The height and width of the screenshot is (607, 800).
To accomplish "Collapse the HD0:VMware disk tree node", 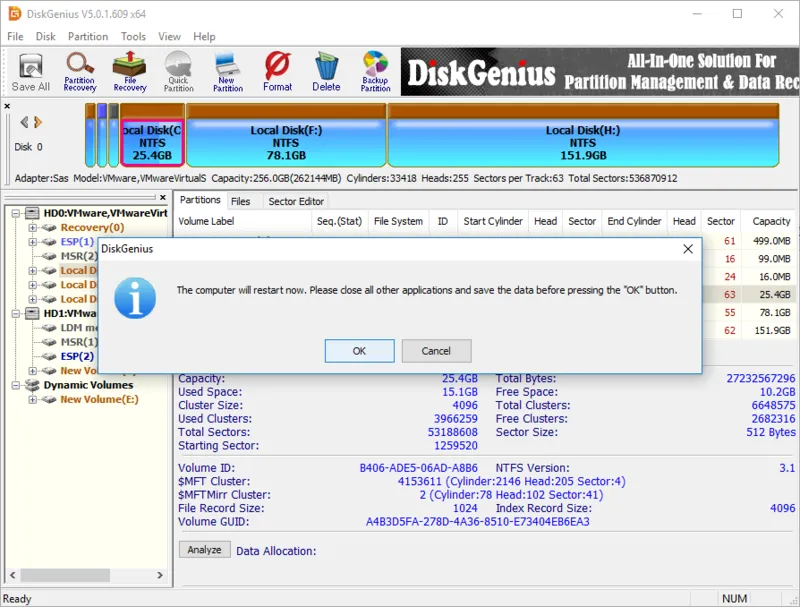I will (17, 213).
